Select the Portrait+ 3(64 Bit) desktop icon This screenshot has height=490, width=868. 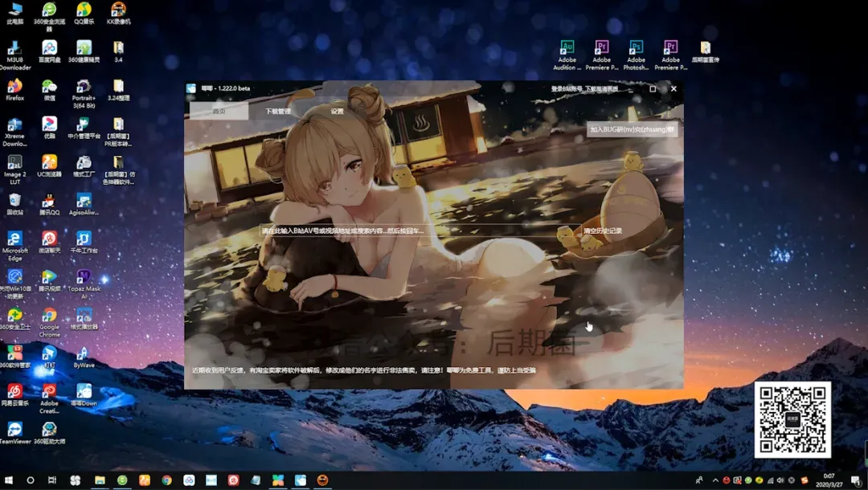point(84,94)
